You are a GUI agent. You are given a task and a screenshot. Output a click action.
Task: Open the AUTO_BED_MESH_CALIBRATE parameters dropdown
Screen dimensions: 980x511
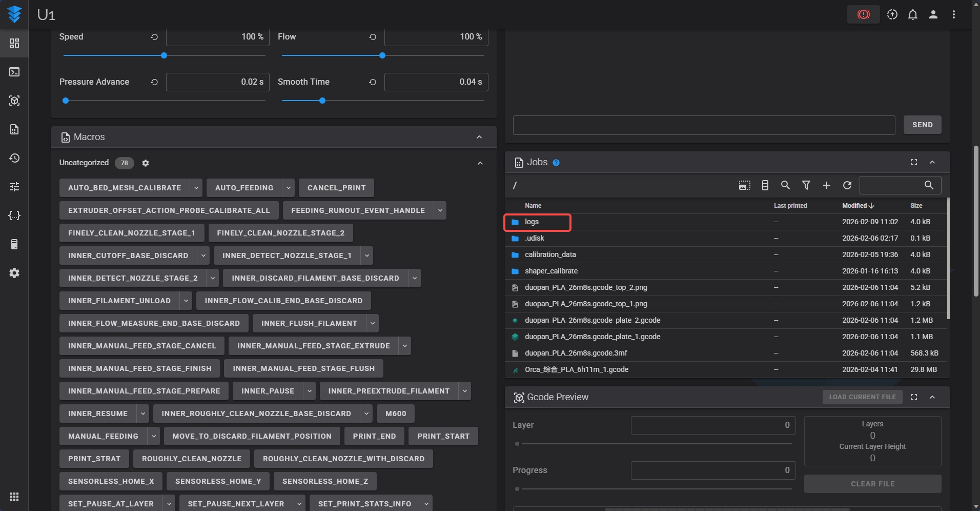click(196, 188)
